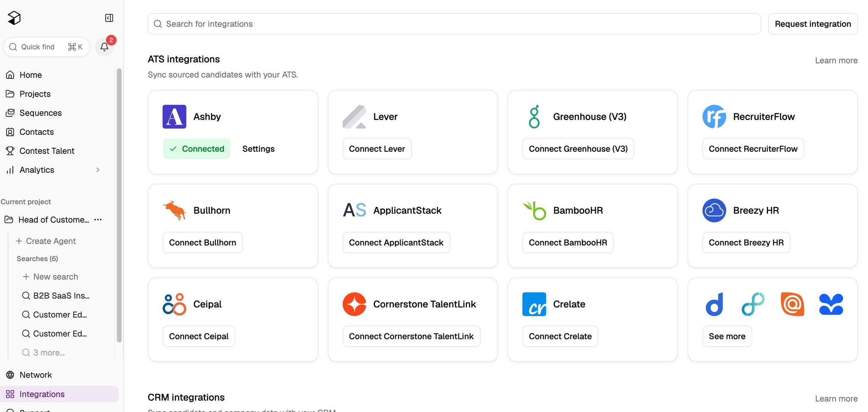Expand the Analytics submenu chevron
This screenshot has width=868, height=412.
(98, 170)
